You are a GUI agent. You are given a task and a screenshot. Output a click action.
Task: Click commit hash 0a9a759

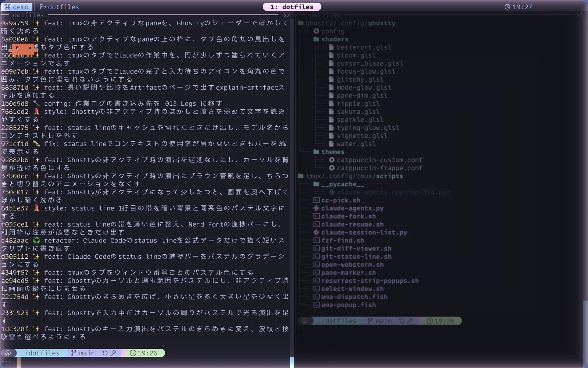(15, 23)
